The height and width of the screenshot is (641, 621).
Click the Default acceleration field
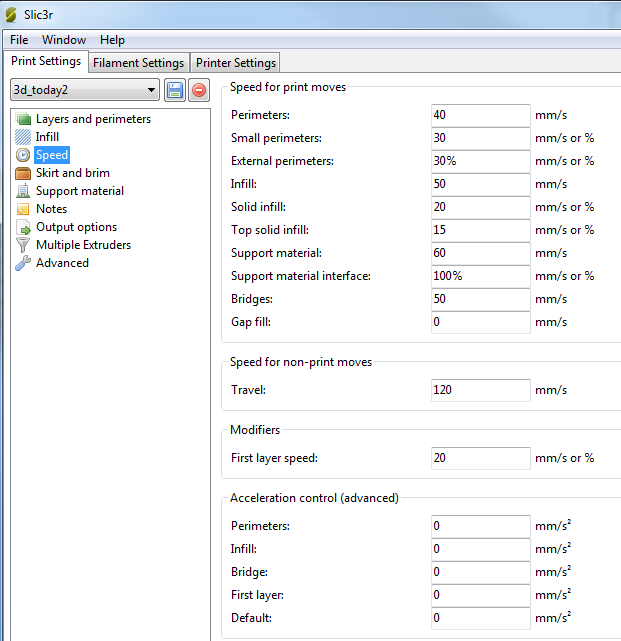[481, 618]
